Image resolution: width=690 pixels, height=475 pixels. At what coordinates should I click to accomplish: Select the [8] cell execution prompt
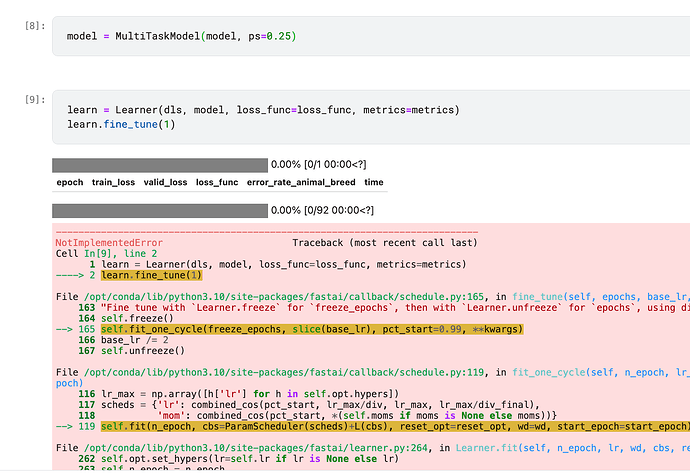point(32,24)
